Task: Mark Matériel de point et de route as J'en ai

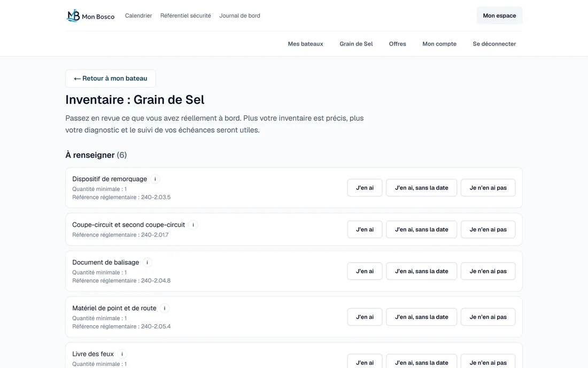Action: (x=365, y=317)
